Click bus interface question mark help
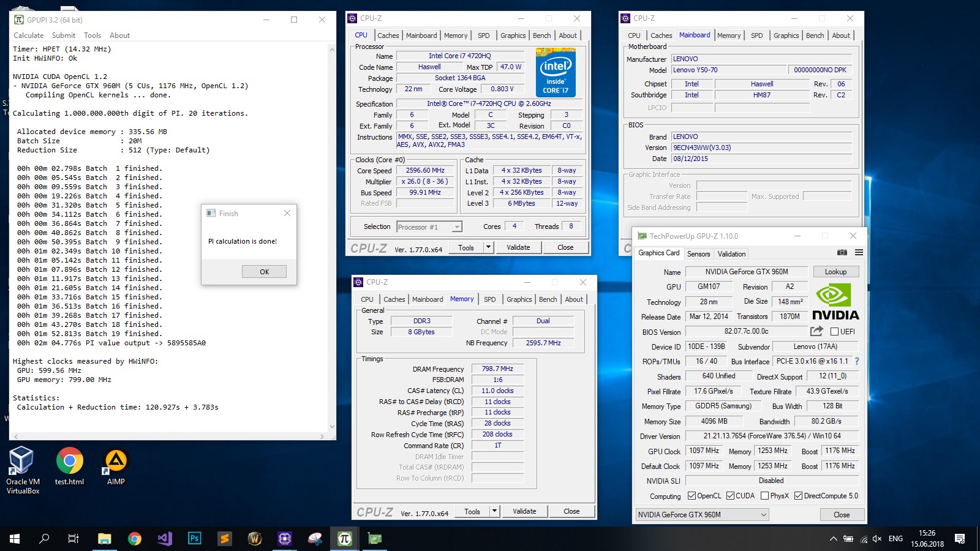Viewport: 980px width, 551px height. (x=857, y=361)
